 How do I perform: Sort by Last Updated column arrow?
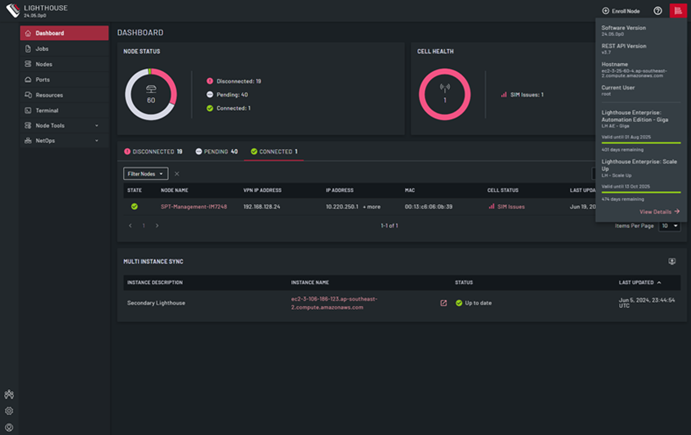pyautogui.click(x=658, y=282)
